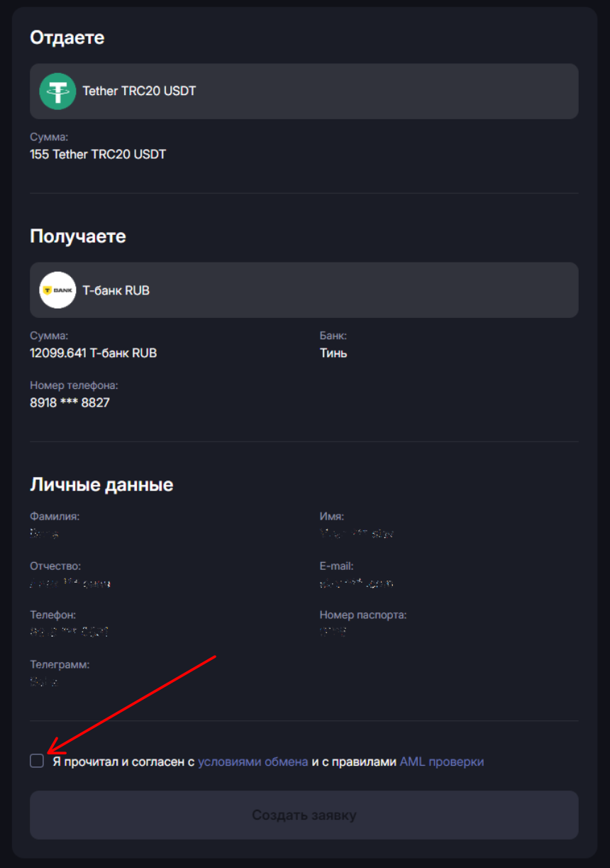Click the green Tether logo icon
Image resolution: width=610 pixels, height=868 pixels.
(57, 92)
